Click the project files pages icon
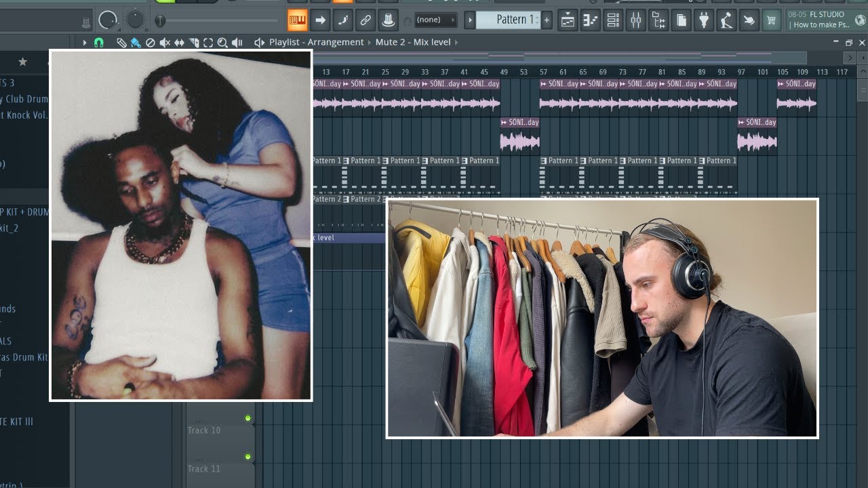This screenshot has height=488, width=868. pyautogui.click(x=681, y=20)
